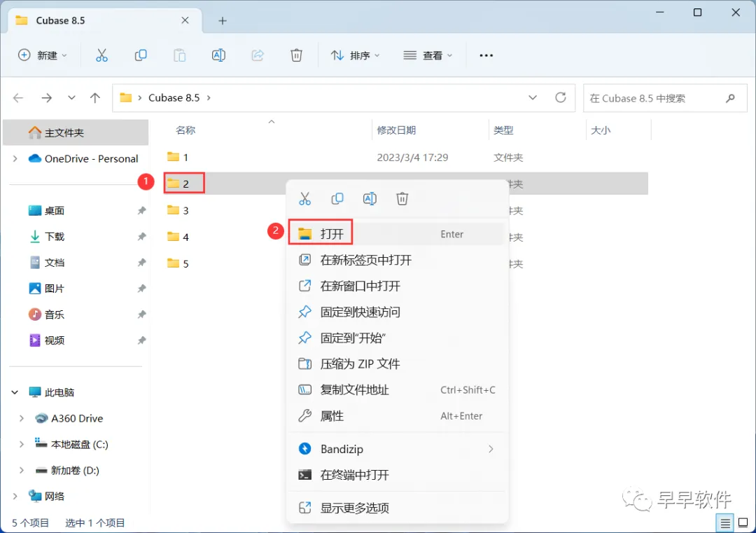Expand the A360 Drive node
Viewport: 756px width, 533px height.
point(22,418)
